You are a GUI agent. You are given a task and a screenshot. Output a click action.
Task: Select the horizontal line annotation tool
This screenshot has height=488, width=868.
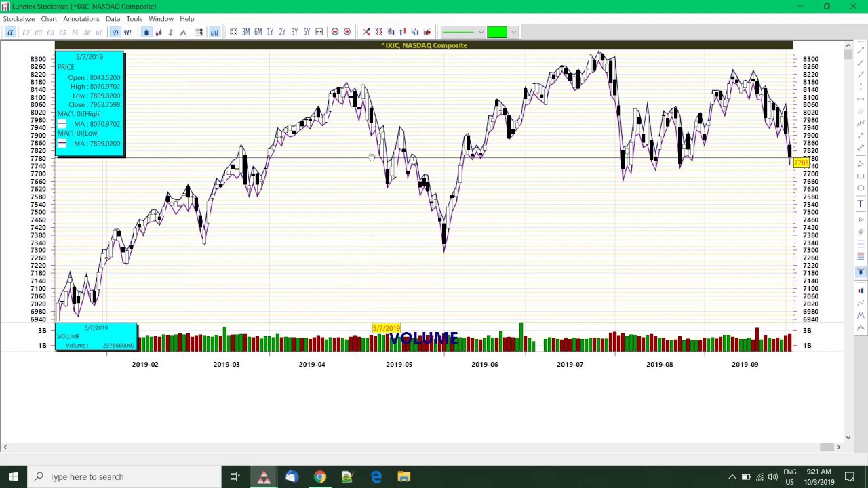click(x=861, y=99)
